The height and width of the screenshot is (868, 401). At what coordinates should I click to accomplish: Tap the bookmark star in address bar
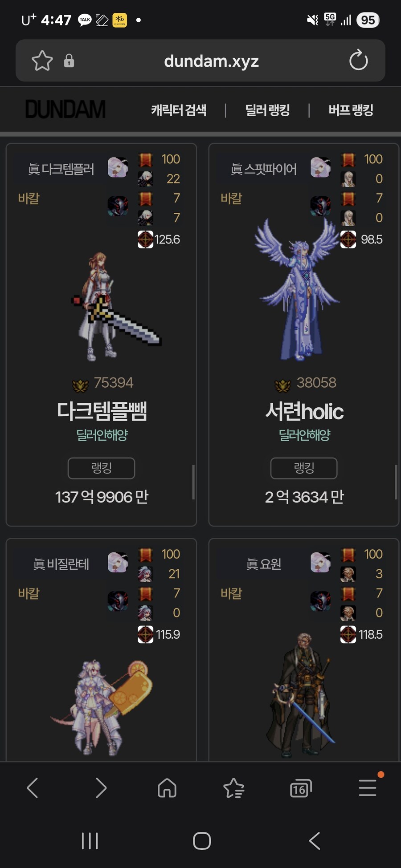(42, 61)
